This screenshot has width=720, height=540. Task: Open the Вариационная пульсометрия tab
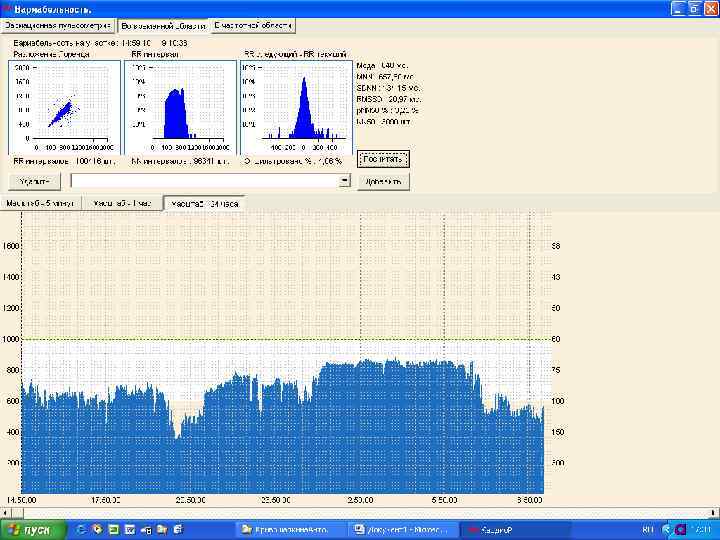tap(57, 26)
